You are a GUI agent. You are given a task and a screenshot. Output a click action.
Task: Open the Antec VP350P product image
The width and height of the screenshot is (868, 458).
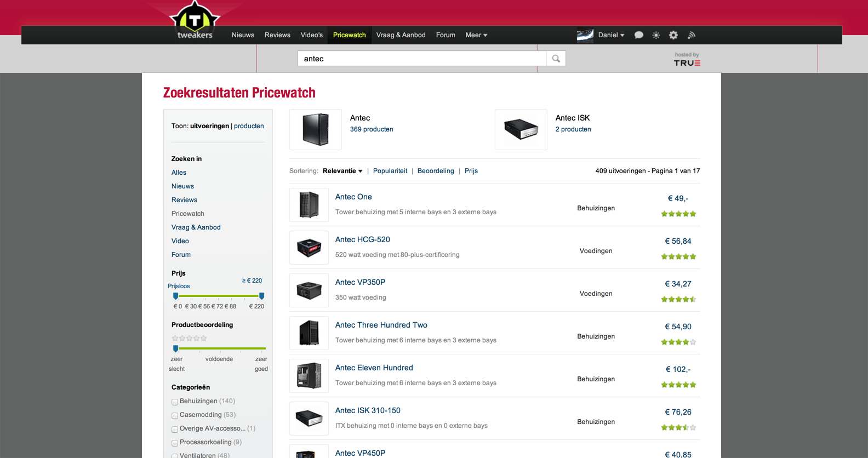click(x=309, y=290)
